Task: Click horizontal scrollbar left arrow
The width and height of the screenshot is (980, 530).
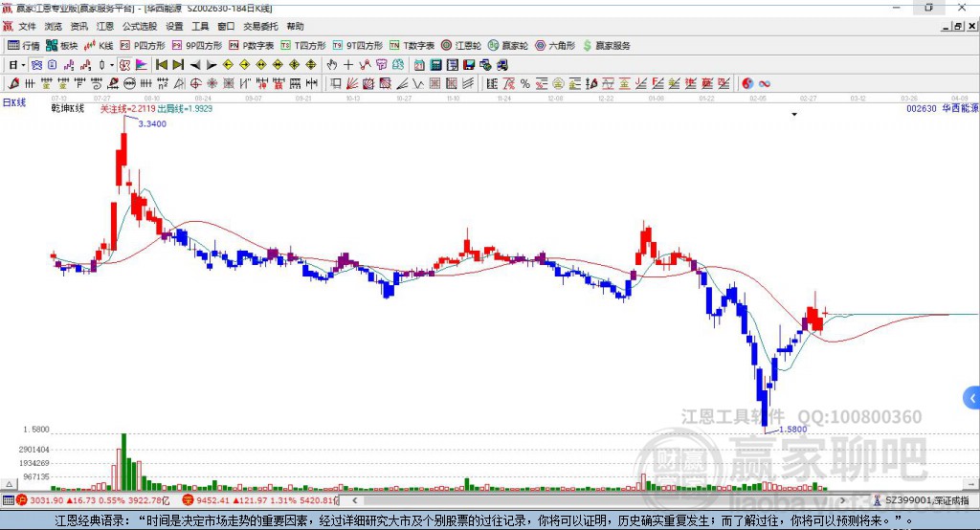Action: click(x=354, y=500)
